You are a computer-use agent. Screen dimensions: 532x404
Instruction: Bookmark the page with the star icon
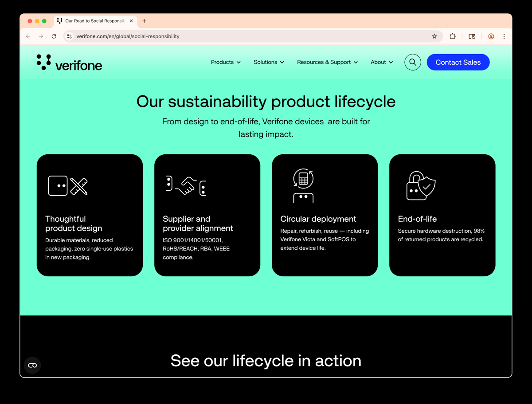tap(434, 36)
